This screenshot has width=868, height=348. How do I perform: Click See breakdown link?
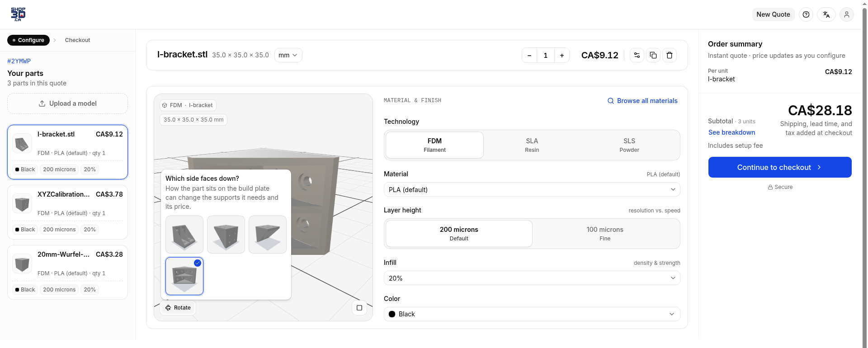tap(731, 132)
